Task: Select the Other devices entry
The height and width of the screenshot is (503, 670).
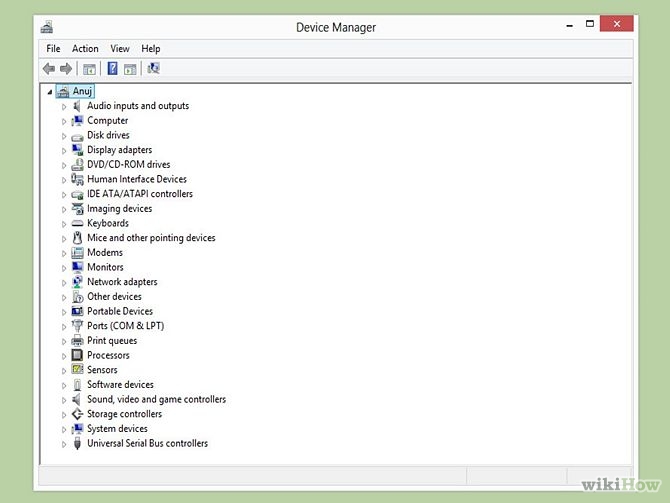Action: 114,297
